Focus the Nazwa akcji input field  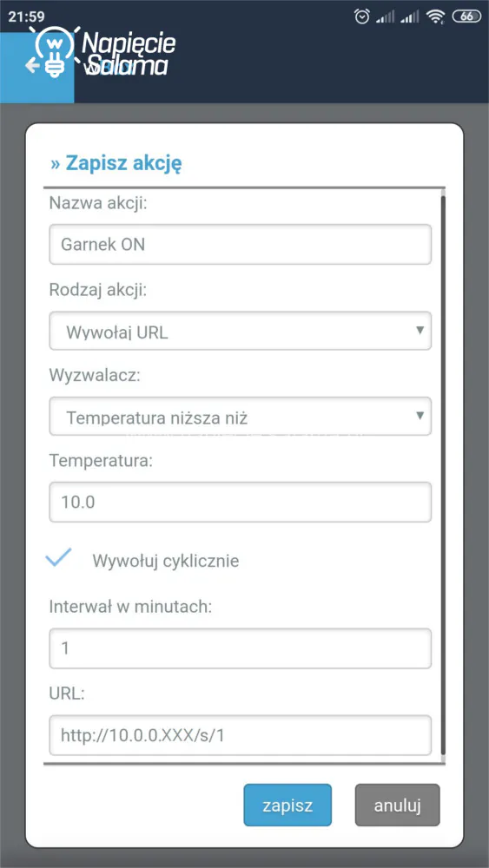tap(241, 244)
